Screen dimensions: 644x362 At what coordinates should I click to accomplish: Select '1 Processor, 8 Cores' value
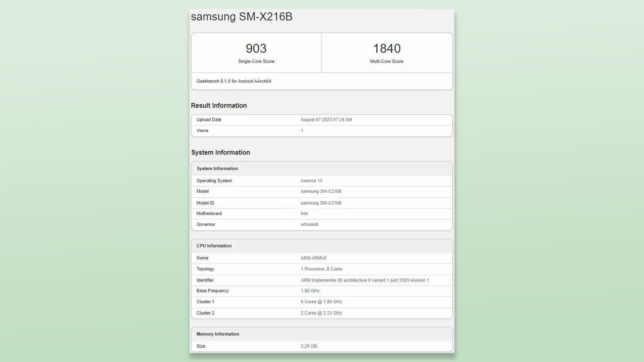coord(321,269)
